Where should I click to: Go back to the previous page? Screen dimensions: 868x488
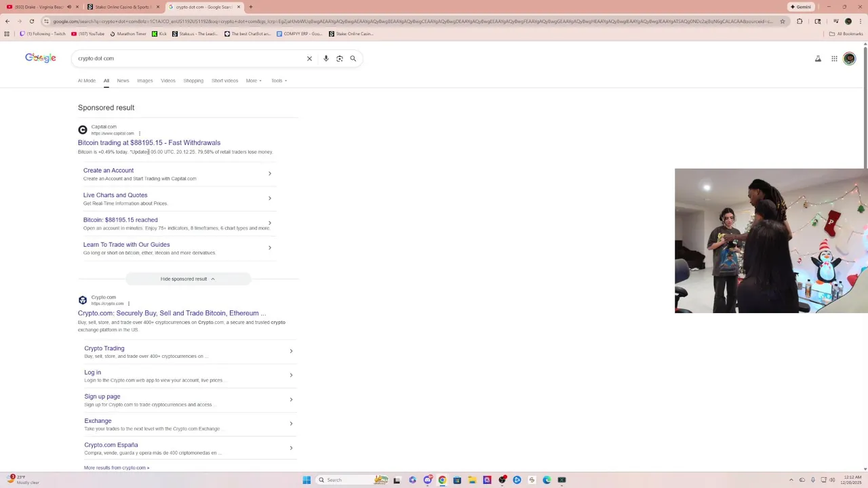(x=7, y=21)
